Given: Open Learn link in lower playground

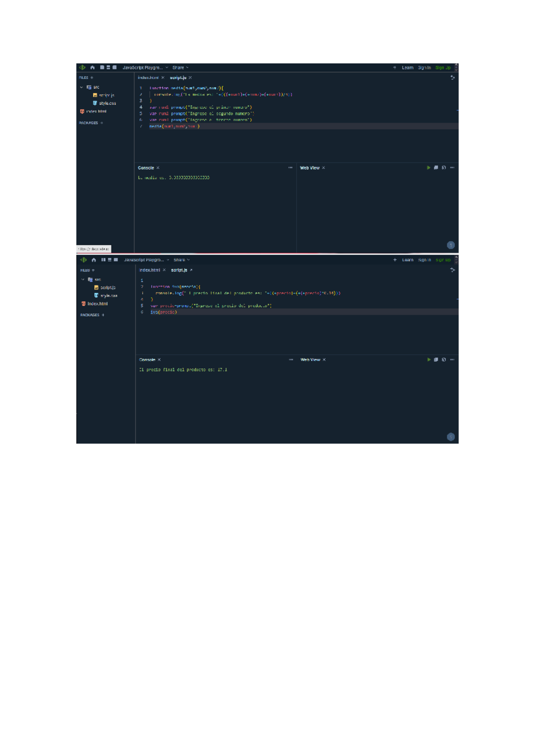Looking at the screenshot, I should tap(407, 260).
